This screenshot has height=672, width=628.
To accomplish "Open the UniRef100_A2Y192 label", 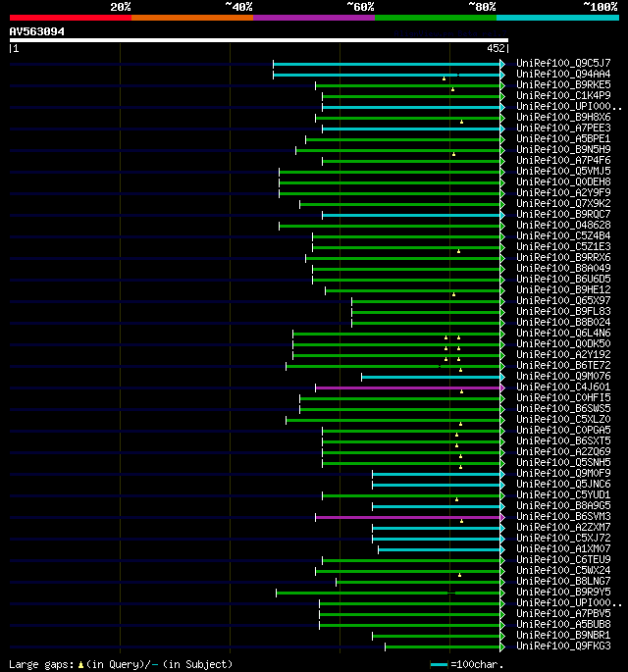I will click(x=563, y=354).
